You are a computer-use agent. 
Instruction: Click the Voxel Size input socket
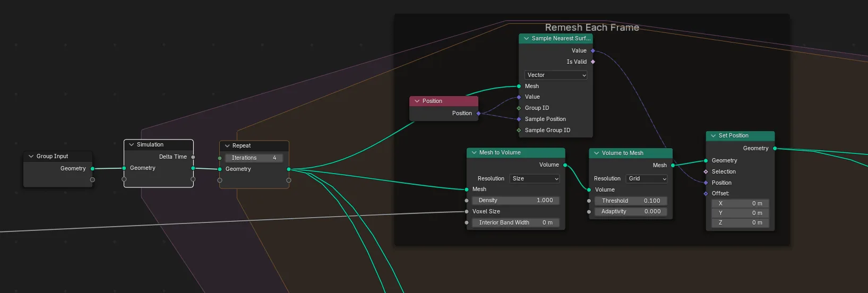467,211
